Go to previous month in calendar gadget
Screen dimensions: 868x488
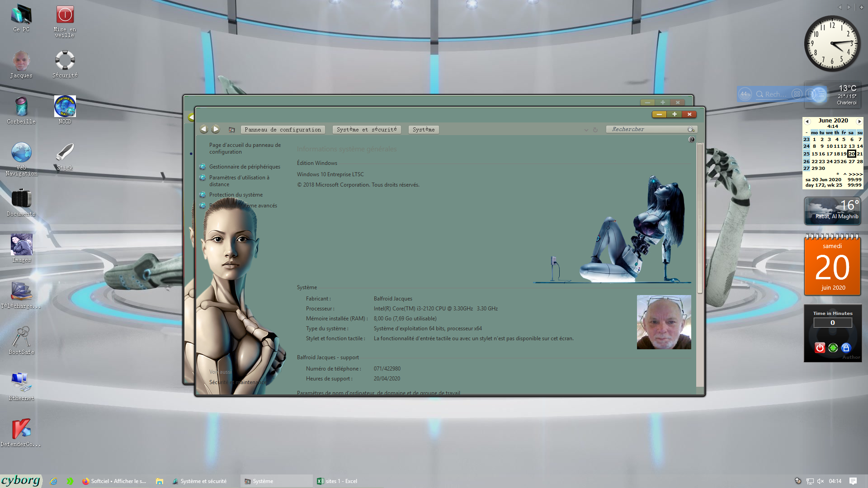[x=807, y=121]
